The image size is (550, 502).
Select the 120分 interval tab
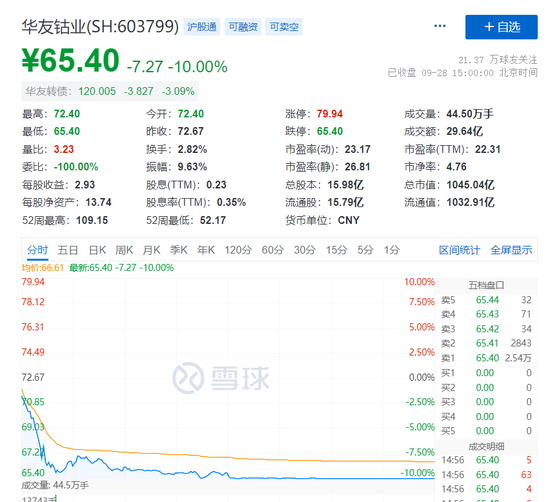[x=238, y=250]
